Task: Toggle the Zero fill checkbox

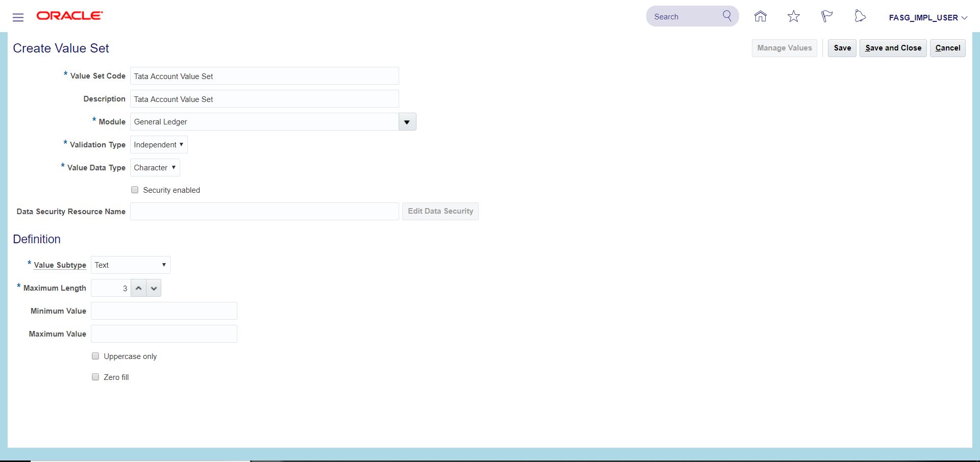Action: pyautogui.click(x=95, y=377)
